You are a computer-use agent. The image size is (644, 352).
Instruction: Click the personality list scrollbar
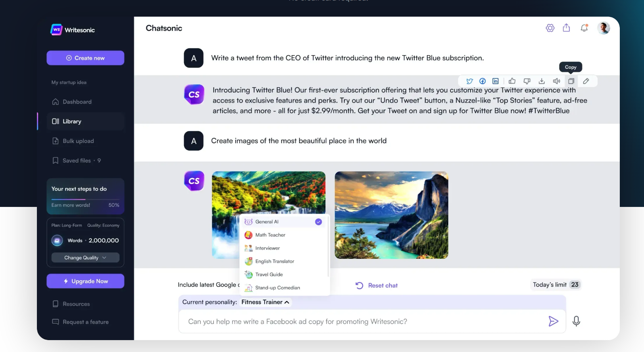(x=328, y=247)
